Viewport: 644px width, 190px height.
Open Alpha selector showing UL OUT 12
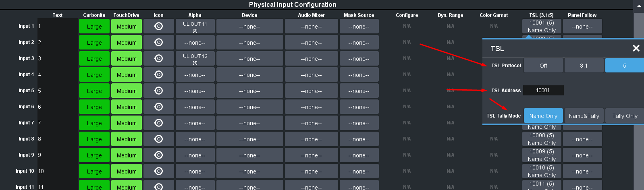pyautogui.click(x=195, y=59)
